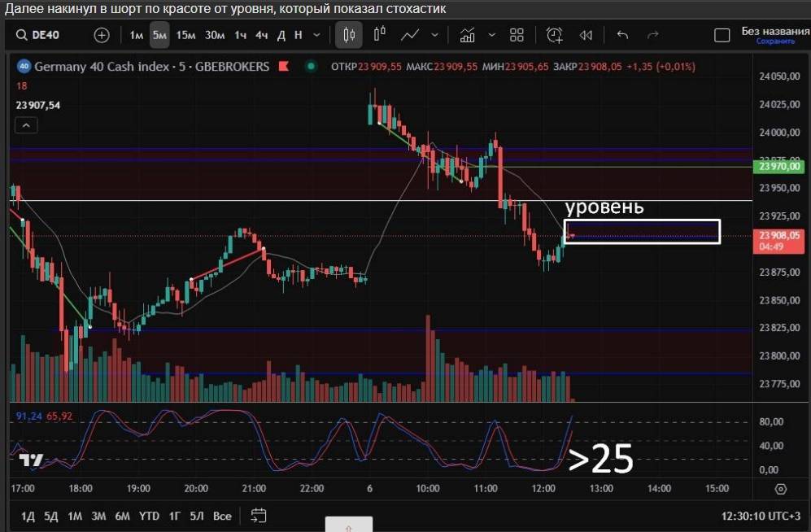Image resolution: width=811 pixels, height=532 pixels.
Task: Switch to the 15м timeframe
Action: pos(185,35)
